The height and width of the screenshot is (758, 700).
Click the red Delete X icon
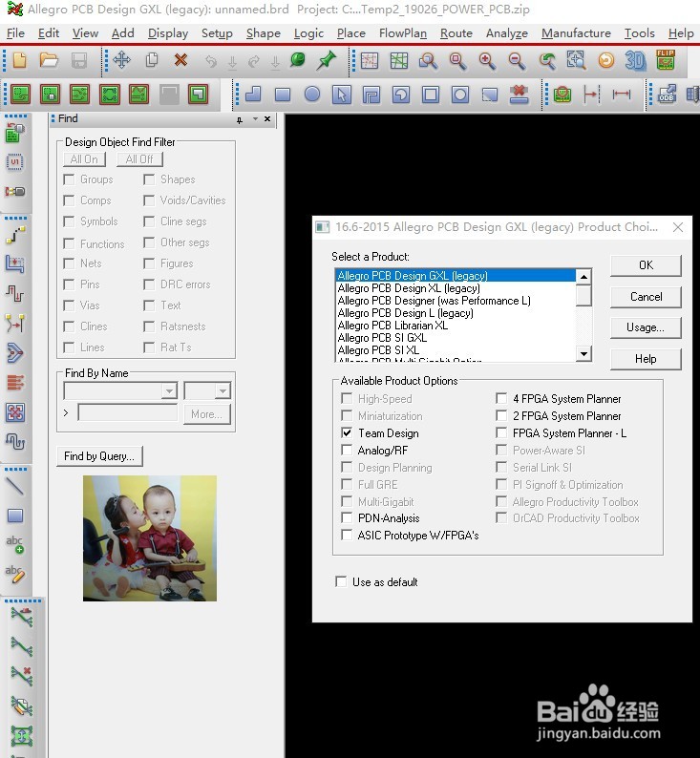tap(180, 61)
